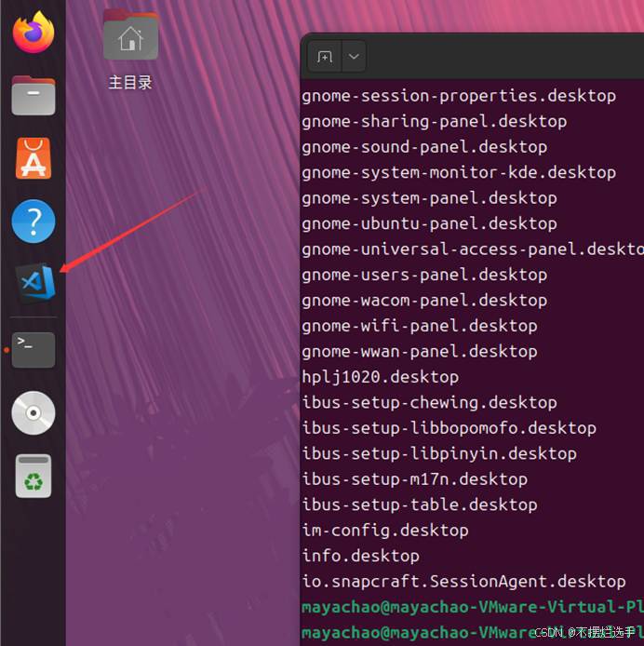Open the Files manager in dock

click(x=34, y=95)
